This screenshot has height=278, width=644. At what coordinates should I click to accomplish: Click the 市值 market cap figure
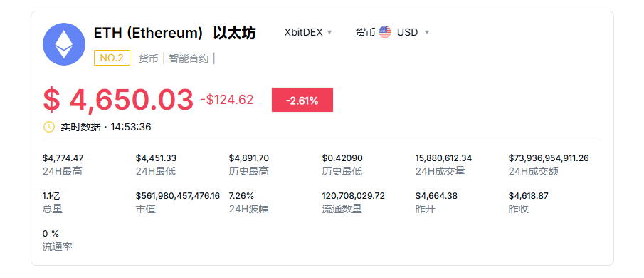tap(178, 196)
